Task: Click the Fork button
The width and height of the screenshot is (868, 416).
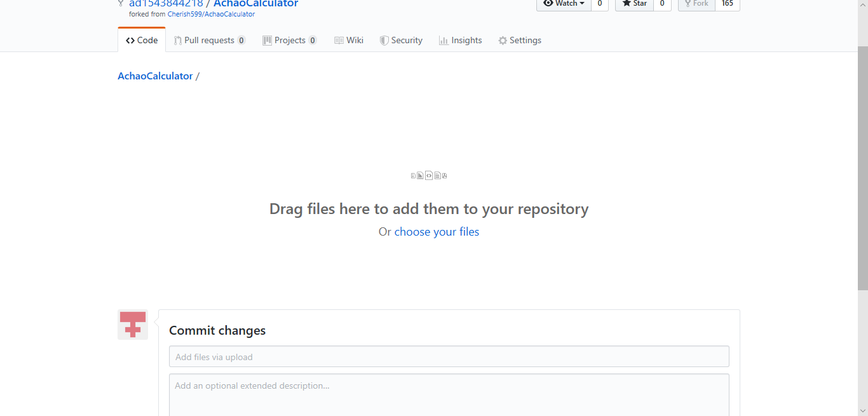Action: (696, 4)
